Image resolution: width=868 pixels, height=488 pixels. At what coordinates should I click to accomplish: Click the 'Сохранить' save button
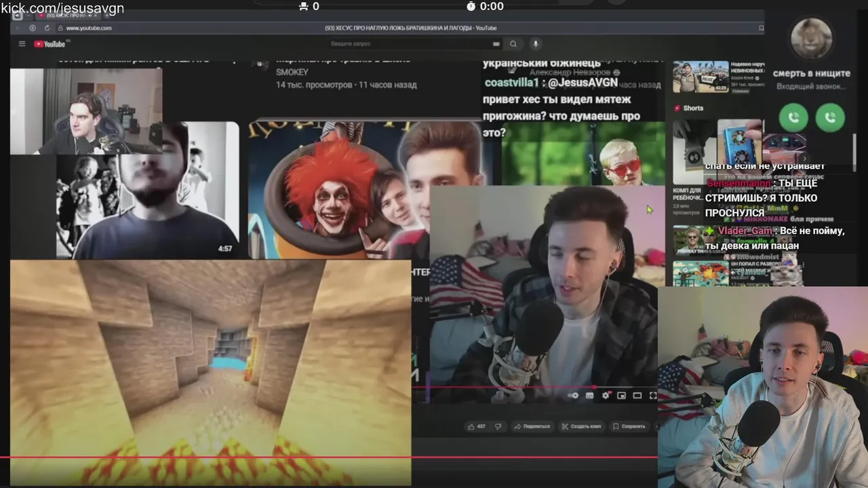coord(629,426)
